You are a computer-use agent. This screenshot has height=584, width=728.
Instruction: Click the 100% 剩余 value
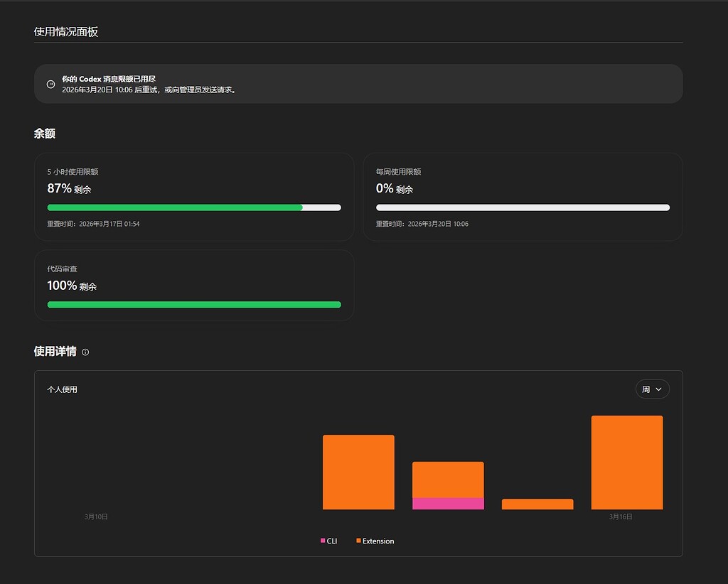click(72, 286)
